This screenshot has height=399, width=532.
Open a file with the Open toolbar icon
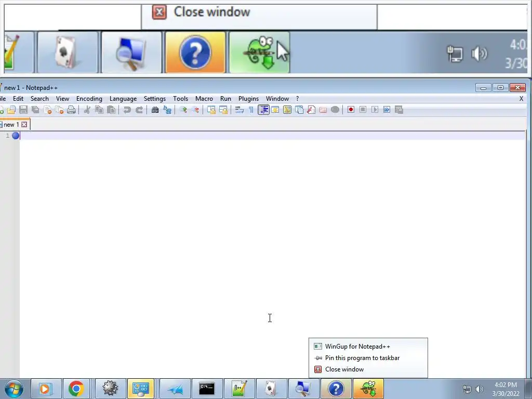pyautogui.click(x=11, y=110)
